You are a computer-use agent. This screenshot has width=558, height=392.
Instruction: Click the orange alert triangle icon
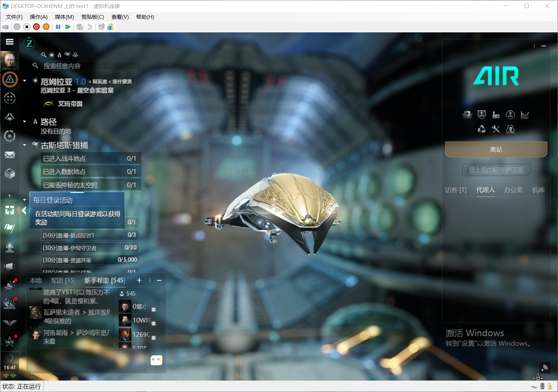10,79
